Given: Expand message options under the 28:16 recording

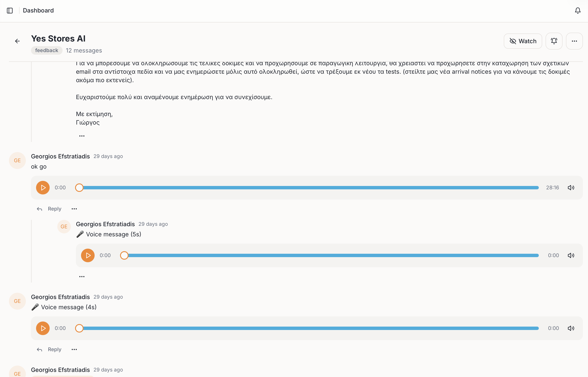Looking at the screenshot, I should coord(74,209).
